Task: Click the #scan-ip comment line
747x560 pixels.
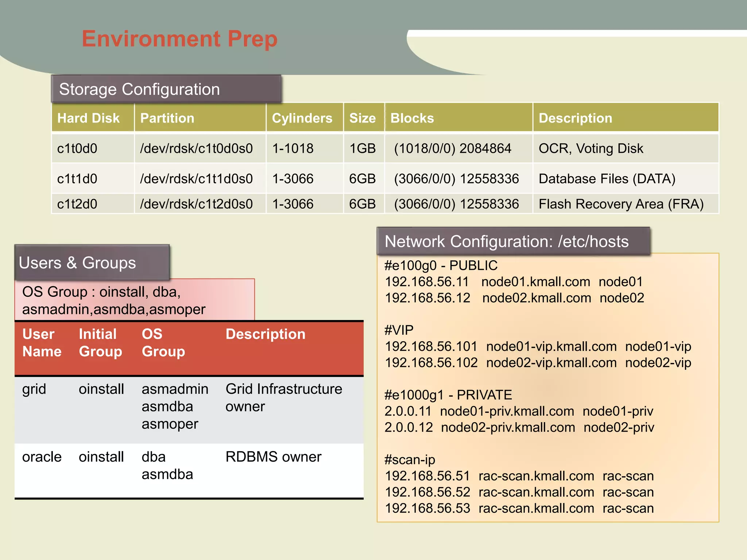Action: tap(410, 460)
